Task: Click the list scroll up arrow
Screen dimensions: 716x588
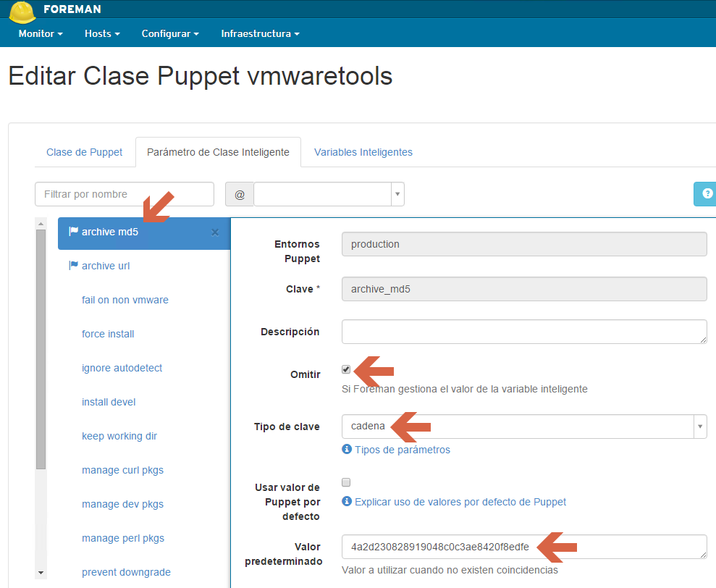Action: coord(41,224)
